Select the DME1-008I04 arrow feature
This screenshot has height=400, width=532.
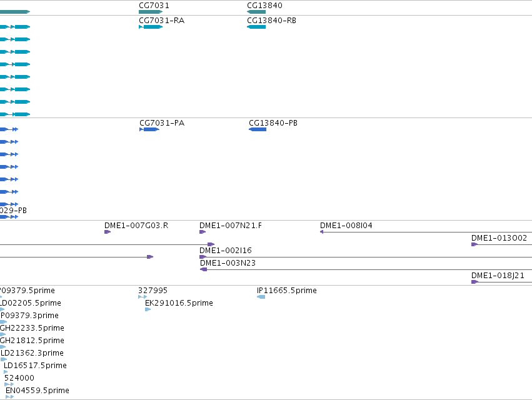pyautogui.click(x=426, y=232)
